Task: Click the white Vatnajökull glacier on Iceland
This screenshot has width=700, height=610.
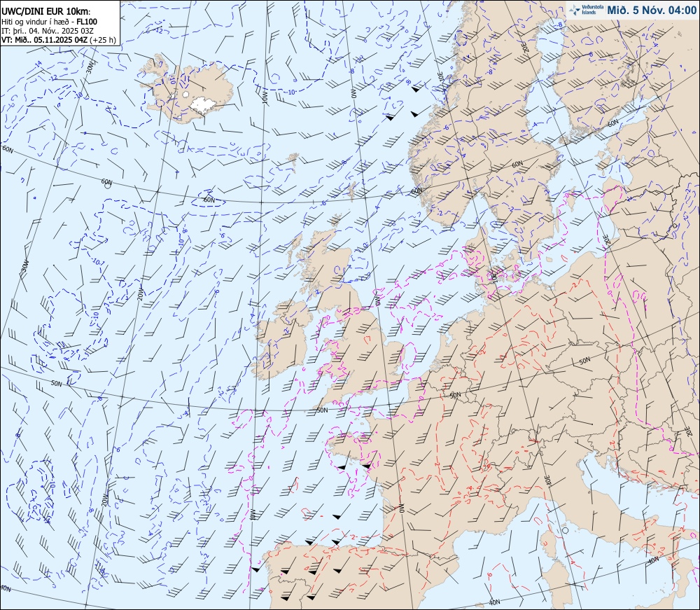Action: click(203, 105)
